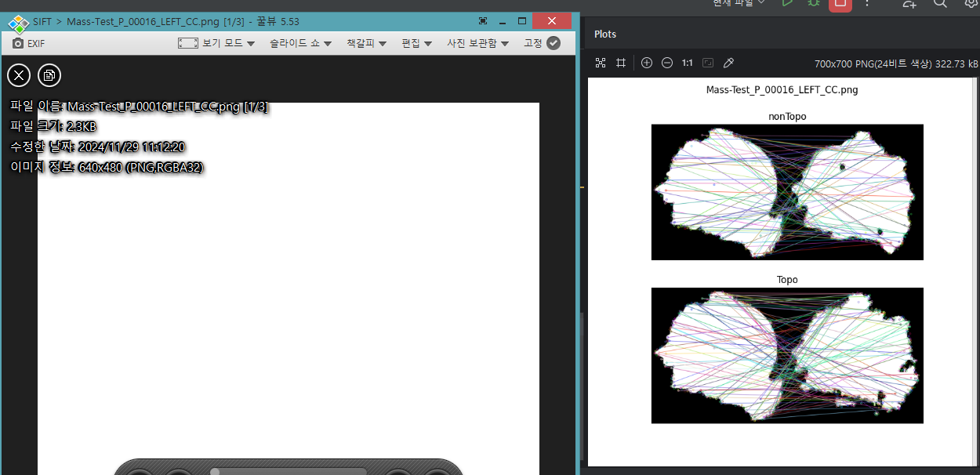Open the EXIF camera info button
Viewport: 980px width, 475px height.
[28, 43]
